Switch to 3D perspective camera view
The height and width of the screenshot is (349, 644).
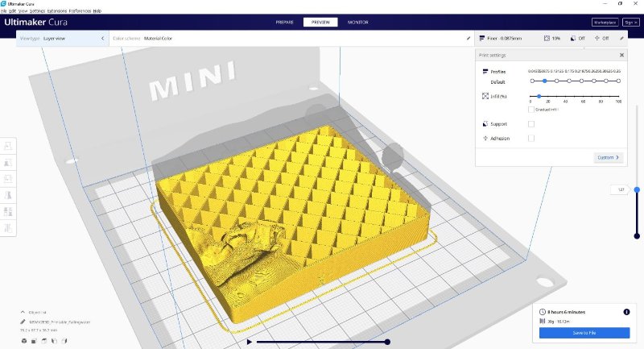[x=24, y=341]
